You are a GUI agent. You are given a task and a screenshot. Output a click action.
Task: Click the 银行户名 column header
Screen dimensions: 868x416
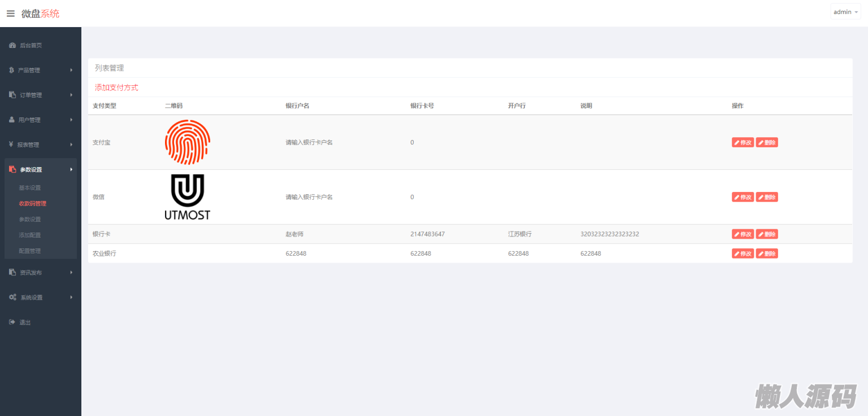[297, 106]
